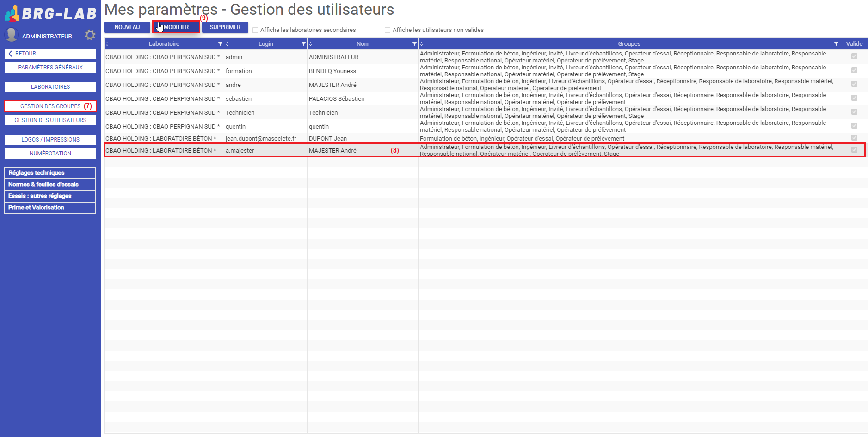Toggle Valide checkbox for jean.dupont row

click(x=854, y=138)
